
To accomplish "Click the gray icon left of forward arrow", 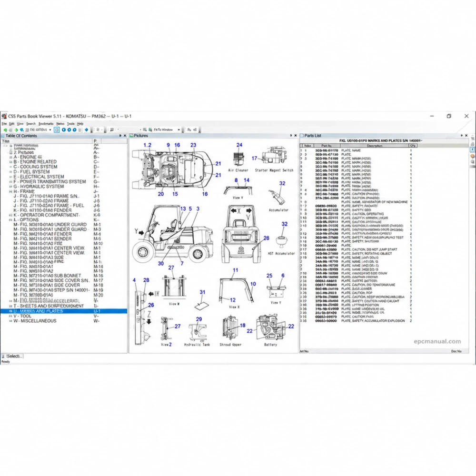I will pos(10,130).
